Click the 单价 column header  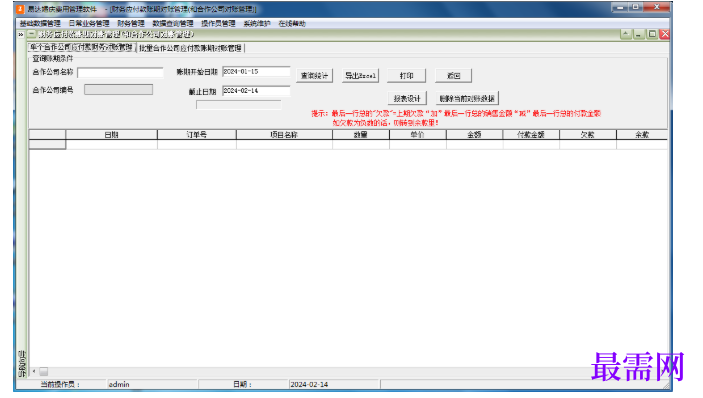pos(418,134)
